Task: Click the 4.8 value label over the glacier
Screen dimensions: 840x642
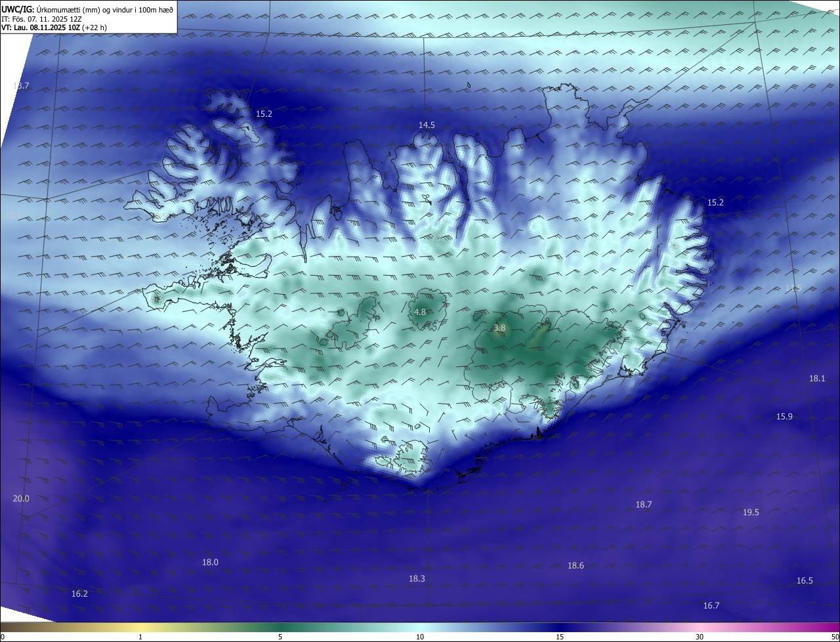Action: pos(420,312)
